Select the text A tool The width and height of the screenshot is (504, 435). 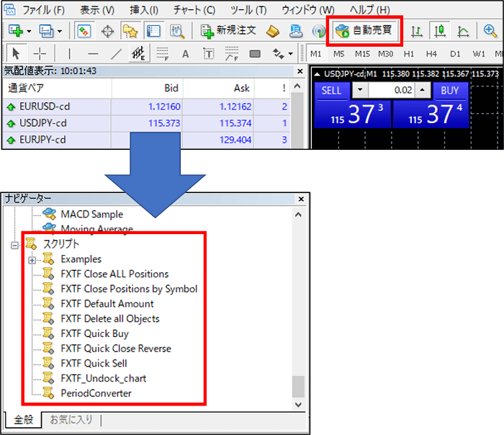(x=186, y=54)
